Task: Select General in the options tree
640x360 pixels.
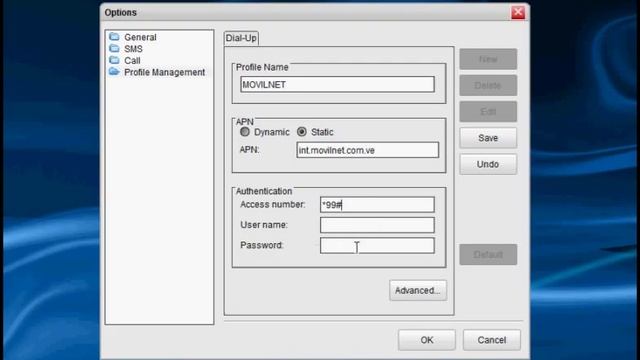Action: (140, 37)
